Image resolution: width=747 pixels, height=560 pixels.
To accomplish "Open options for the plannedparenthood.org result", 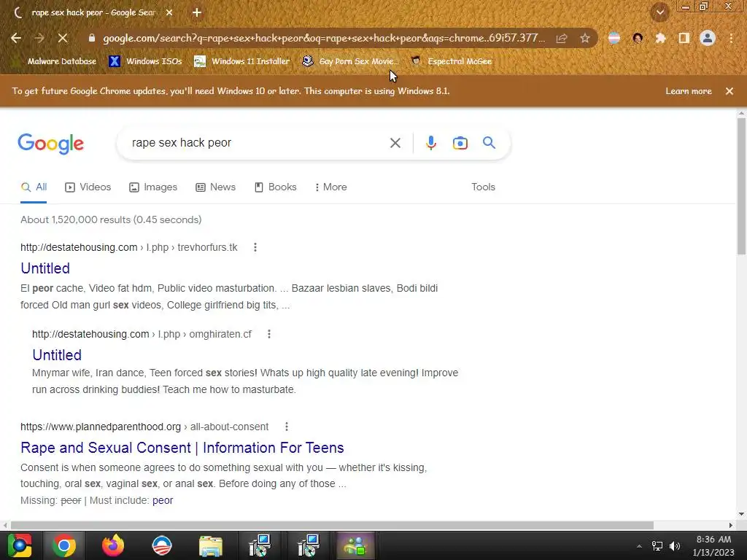I will click(286, 427).
